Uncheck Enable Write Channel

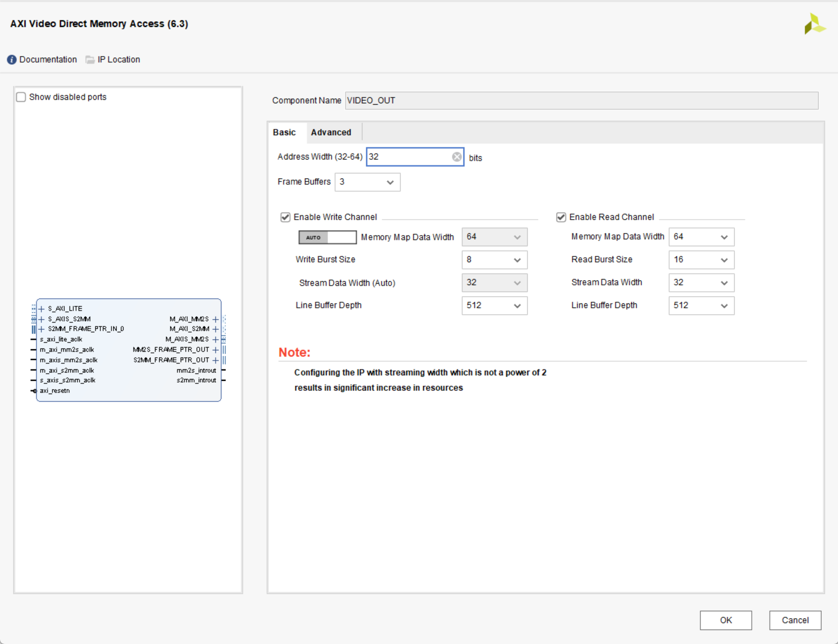[x=285, y=217]
